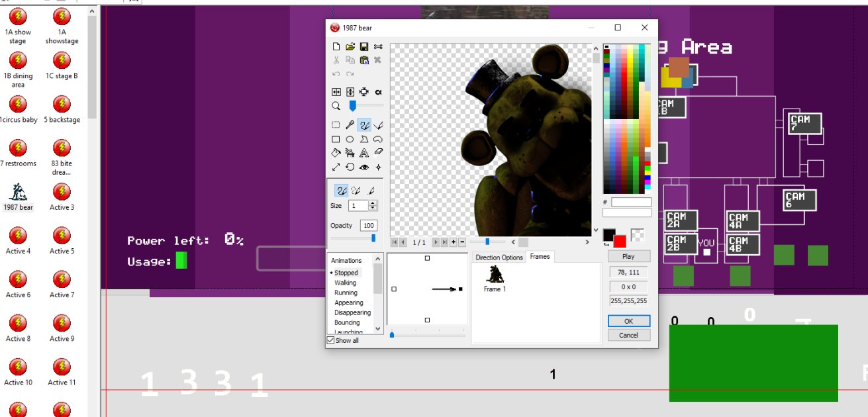Go to the first frame button
The height and width of the screenshot is (417, 868).
click(x=395, y=242)
